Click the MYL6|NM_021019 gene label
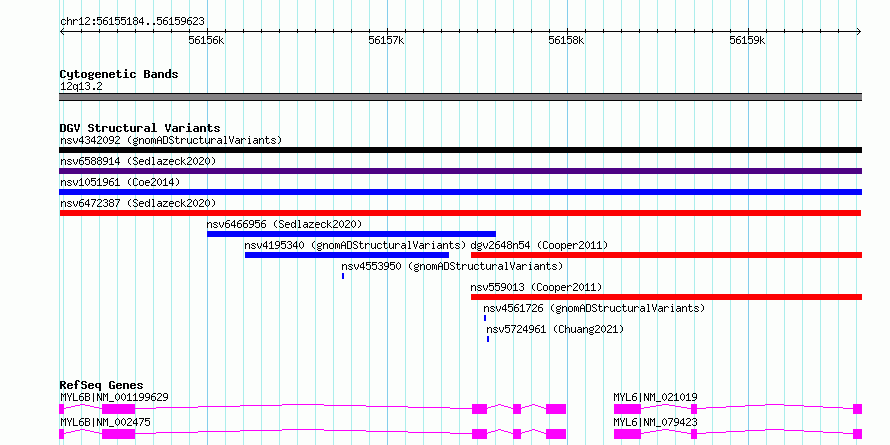890x445 pixels. [x=655, y=397]
